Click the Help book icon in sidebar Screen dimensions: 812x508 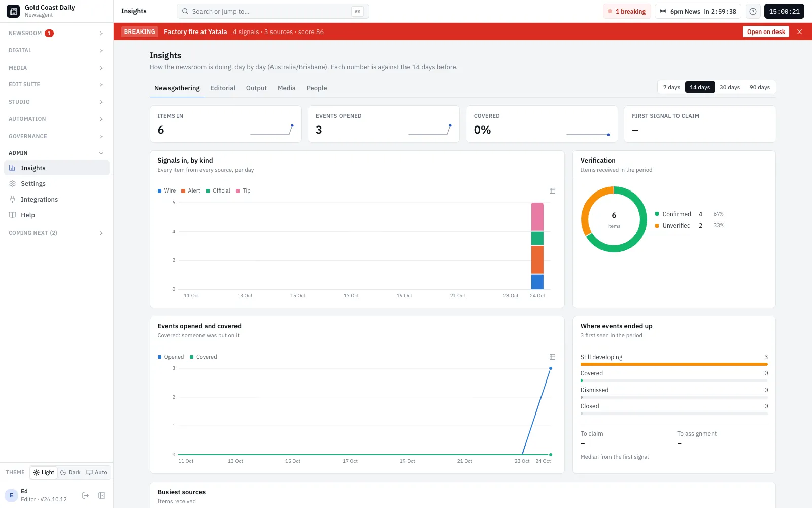click(x=13, y=215)
